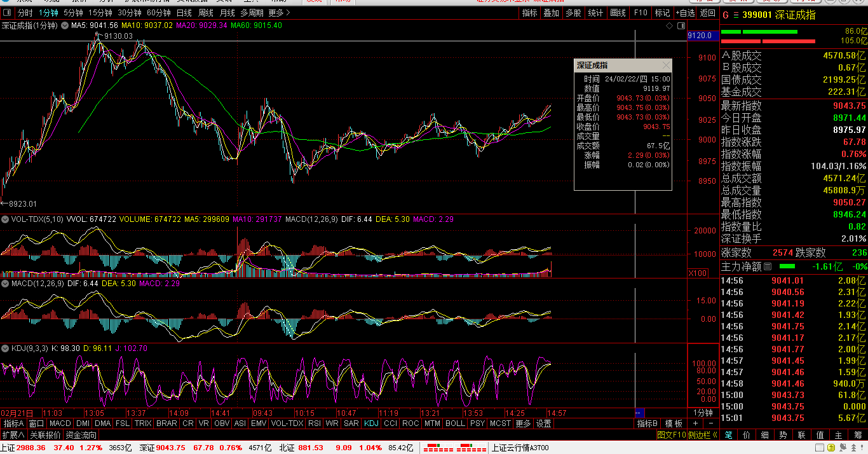Expand the VOL-TDX indicator panel arrow
This screenshot has width=868, height=454.
(6, 219)
